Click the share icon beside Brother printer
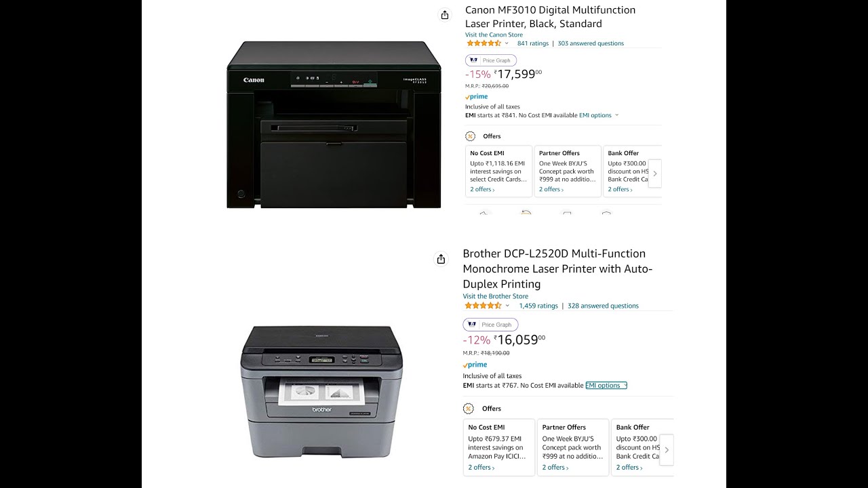This screenshot has width=868, height=488. pos(441,259)
